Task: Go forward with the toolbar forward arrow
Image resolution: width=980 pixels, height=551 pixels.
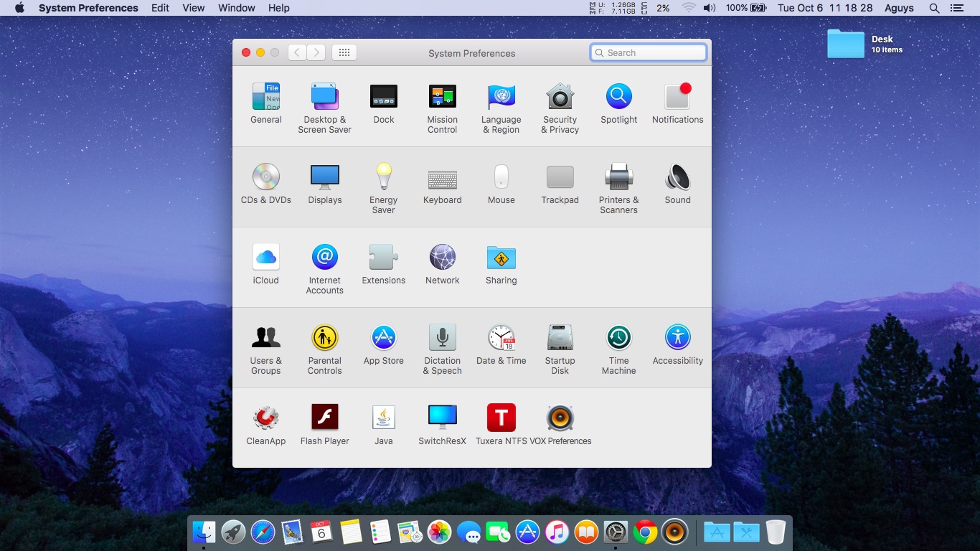Action: pyautogui.click(x=316, y=52)
